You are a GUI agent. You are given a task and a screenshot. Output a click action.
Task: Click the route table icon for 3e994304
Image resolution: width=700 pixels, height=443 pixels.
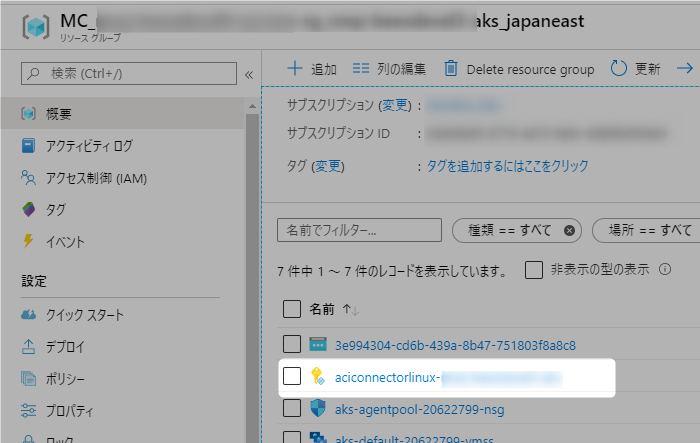318,344
